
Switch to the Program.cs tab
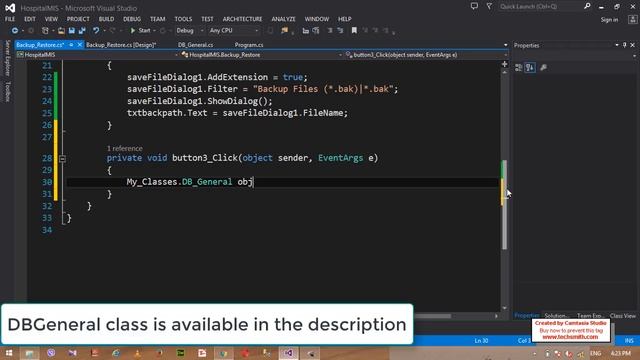249,45
